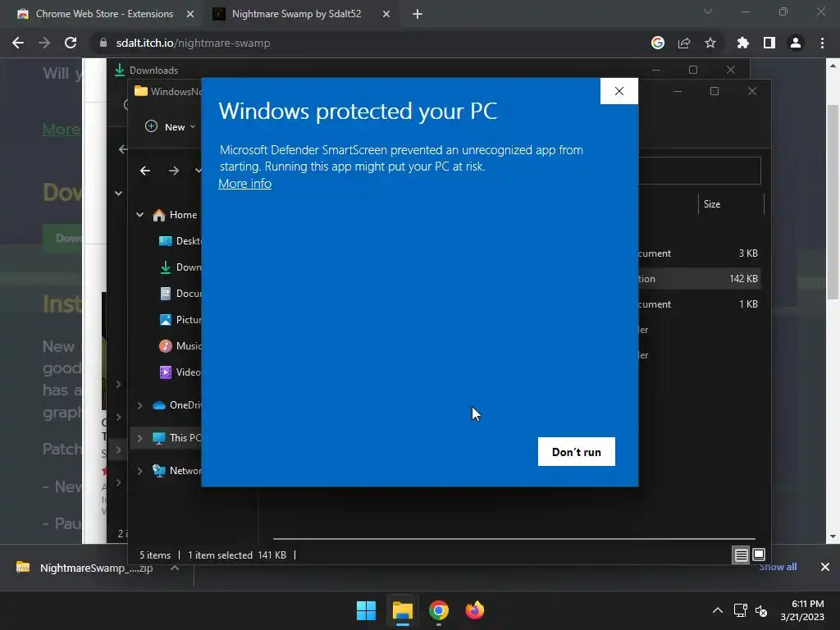Close the SmartScreen dialog with X

pyautogui.click(x=619, y=91)
